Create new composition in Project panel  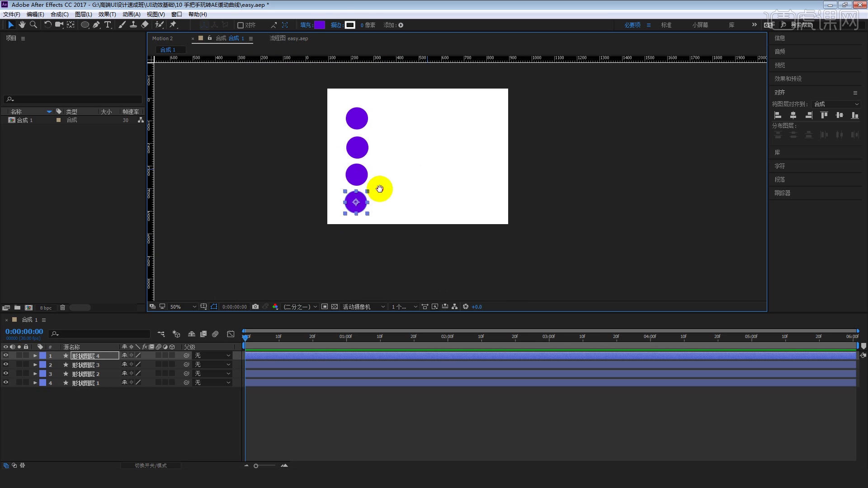click(x=29, y=308)
